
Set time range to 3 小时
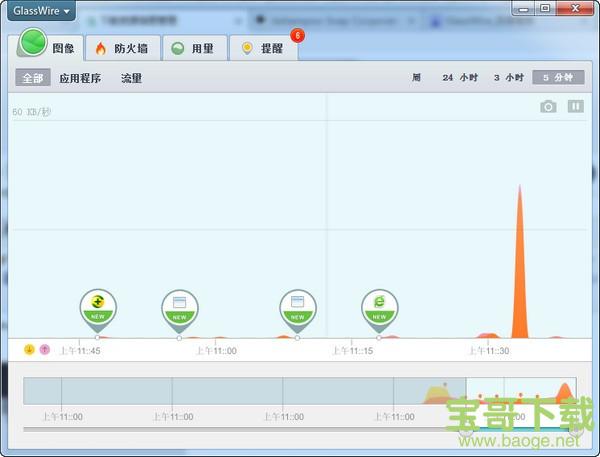point(509,77)
